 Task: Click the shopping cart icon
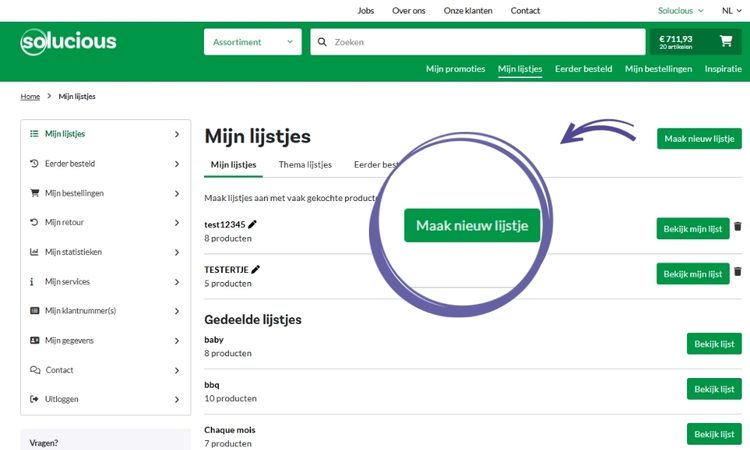pos(725,42)
